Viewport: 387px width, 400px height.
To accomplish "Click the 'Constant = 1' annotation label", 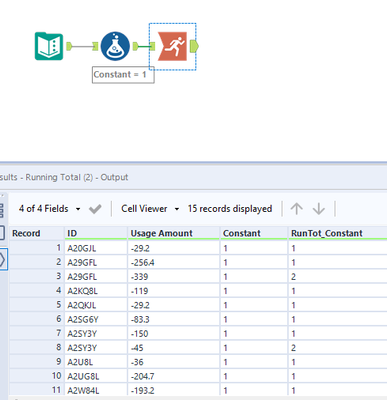I will (123, 75).
